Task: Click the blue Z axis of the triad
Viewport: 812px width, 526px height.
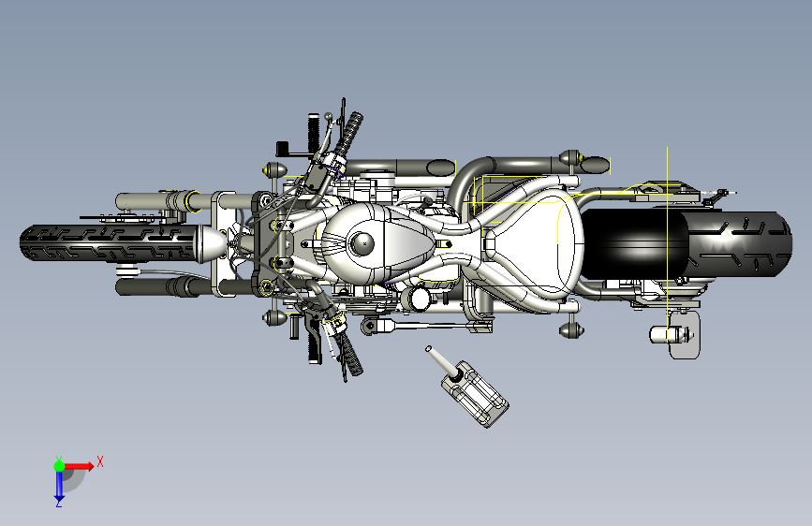Action: (59, 486)
